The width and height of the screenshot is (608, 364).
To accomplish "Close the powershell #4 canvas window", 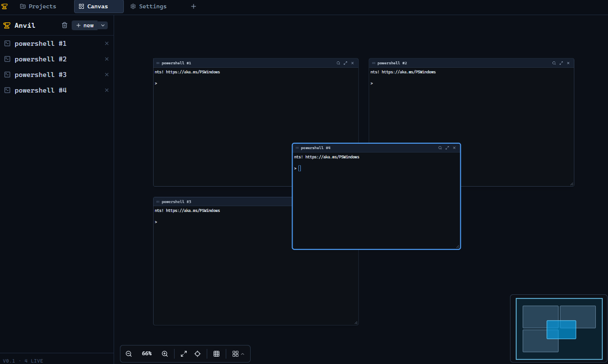I will [x=454, y=148].
